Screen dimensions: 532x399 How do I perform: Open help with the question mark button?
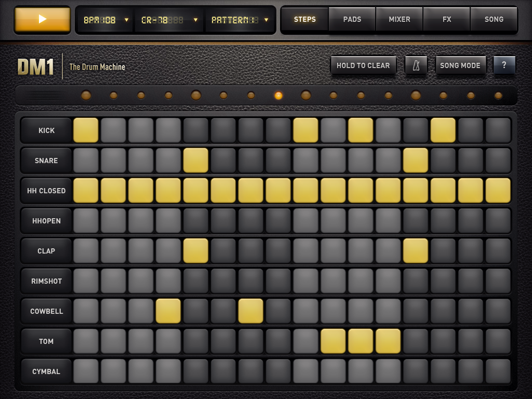(504, 65)
